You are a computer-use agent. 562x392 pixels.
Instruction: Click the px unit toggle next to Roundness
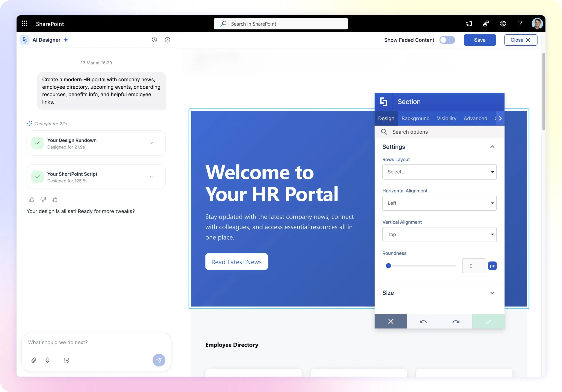(493, 266)
